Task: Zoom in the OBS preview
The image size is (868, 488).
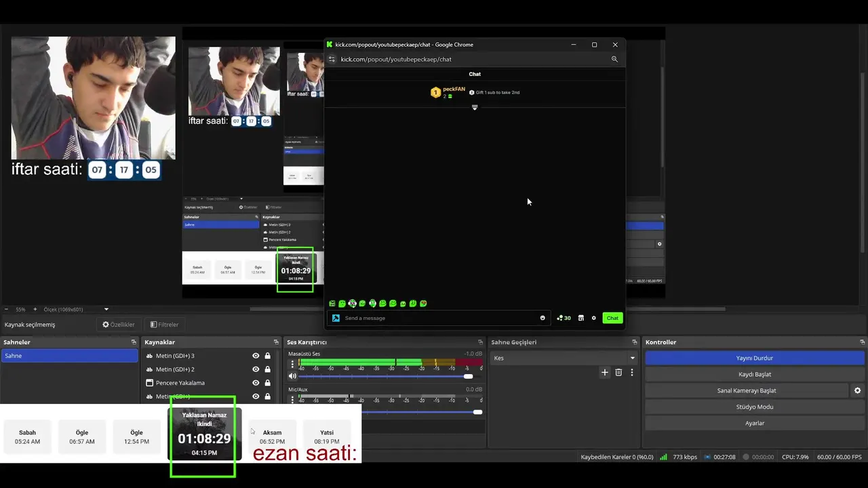Action: (x=35, y=309)
